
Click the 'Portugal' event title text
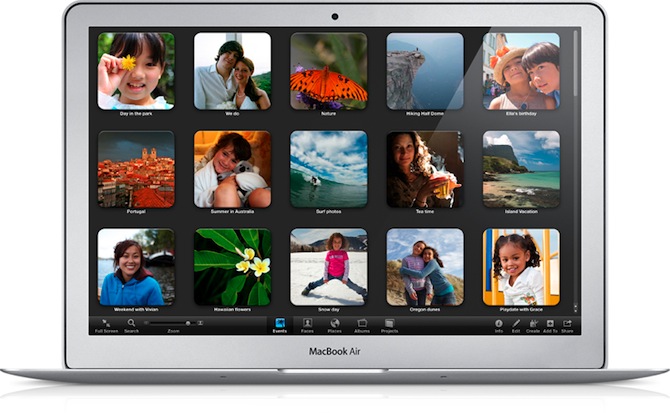tap(136, 211)
